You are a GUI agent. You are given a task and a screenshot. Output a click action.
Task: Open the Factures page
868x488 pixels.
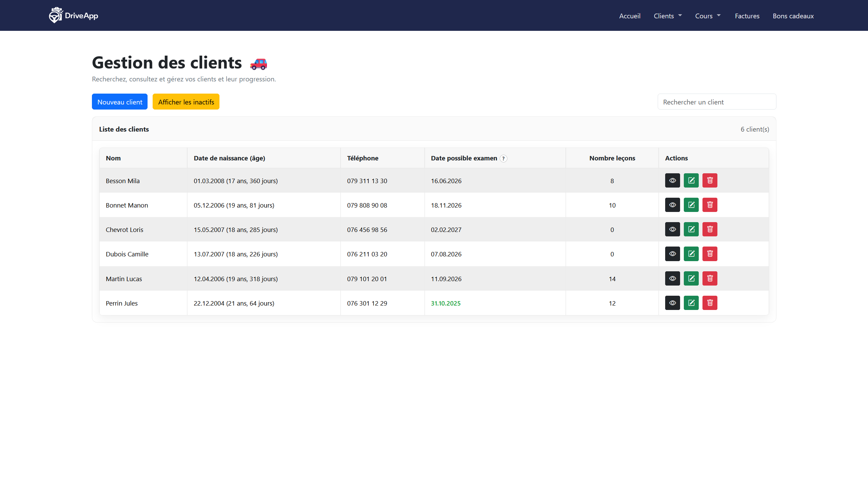747,16
